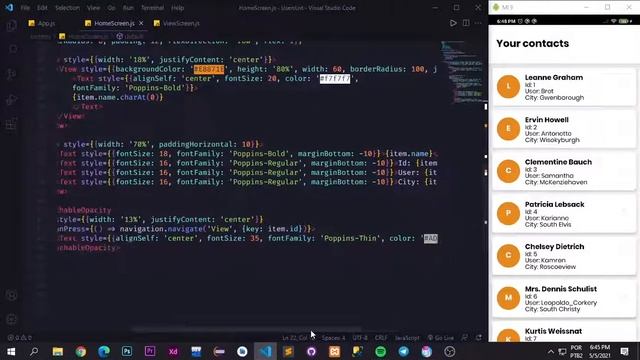Open File Explorer from the taskbar
Image resolution: width=640 pixels, height=360 pixels.
(x=58, y=351)
